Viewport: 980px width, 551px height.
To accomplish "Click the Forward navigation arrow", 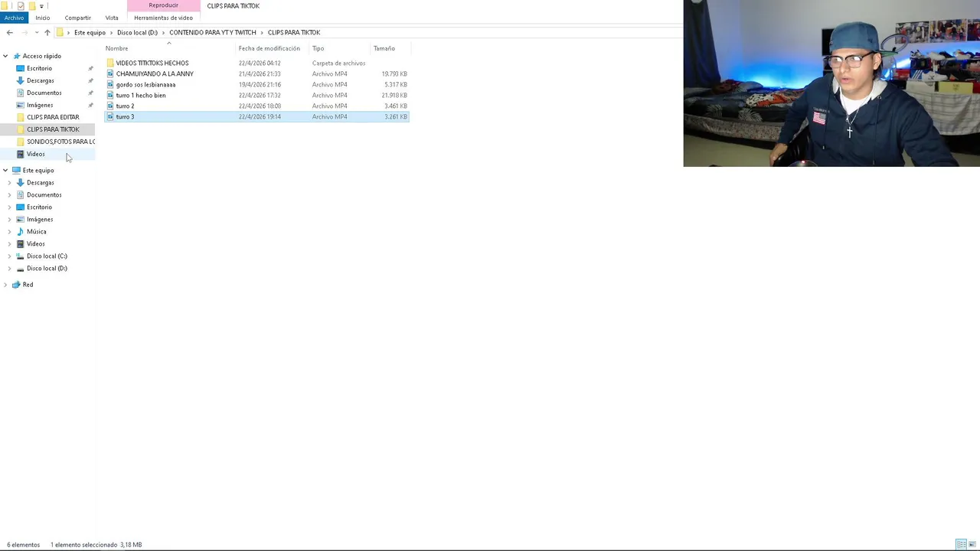I will click(24, 32).
